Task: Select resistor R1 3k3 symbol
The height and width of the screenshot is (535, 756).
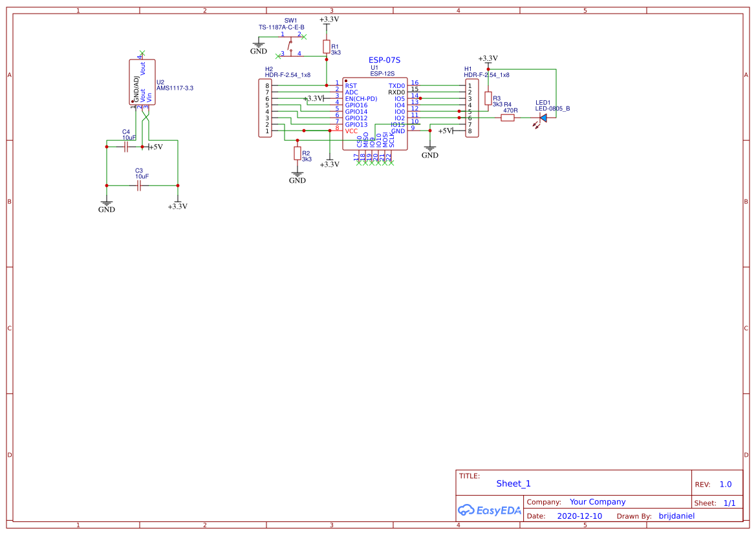Action: [326, 47]
